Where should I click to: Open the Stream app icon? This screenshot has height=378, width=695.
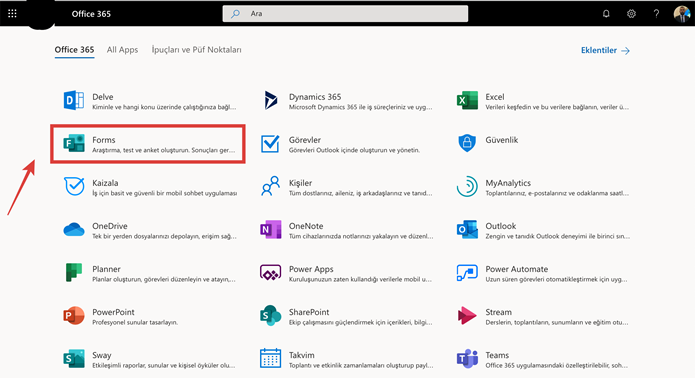467,316
